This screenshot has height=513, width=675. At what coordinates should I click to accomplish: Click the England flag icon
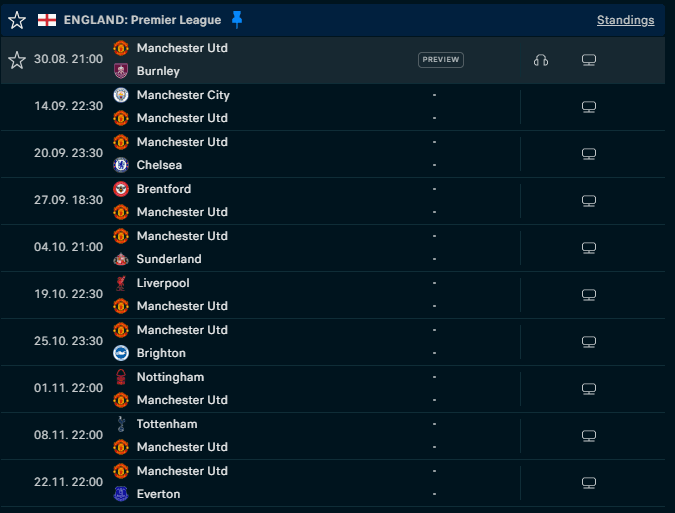(47, 20)
